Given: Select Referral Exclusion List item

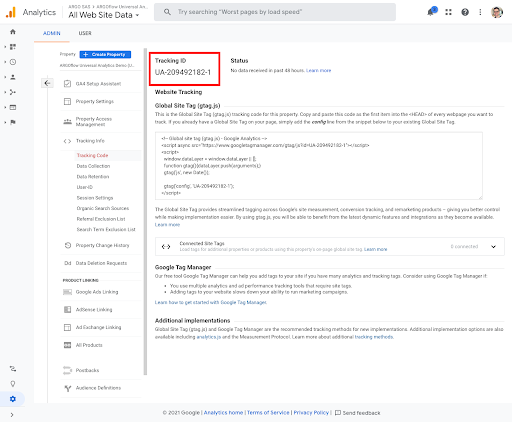Looking at the screenshot, I should pos(101,219).
